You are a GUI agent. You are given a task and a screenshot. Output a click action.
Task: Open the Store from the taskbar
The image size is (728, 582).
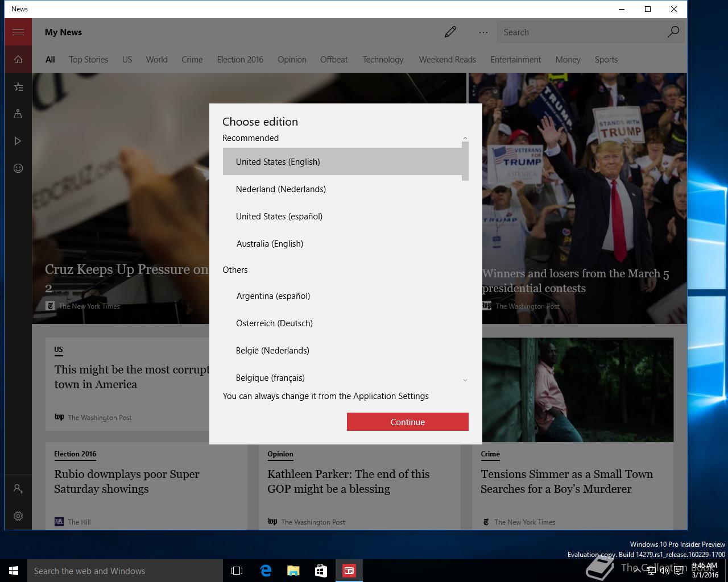click(x=321, y=571)
